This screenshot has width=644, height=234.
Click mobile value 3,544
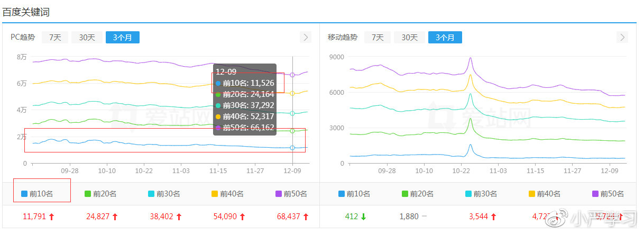[x=478, y=217]
